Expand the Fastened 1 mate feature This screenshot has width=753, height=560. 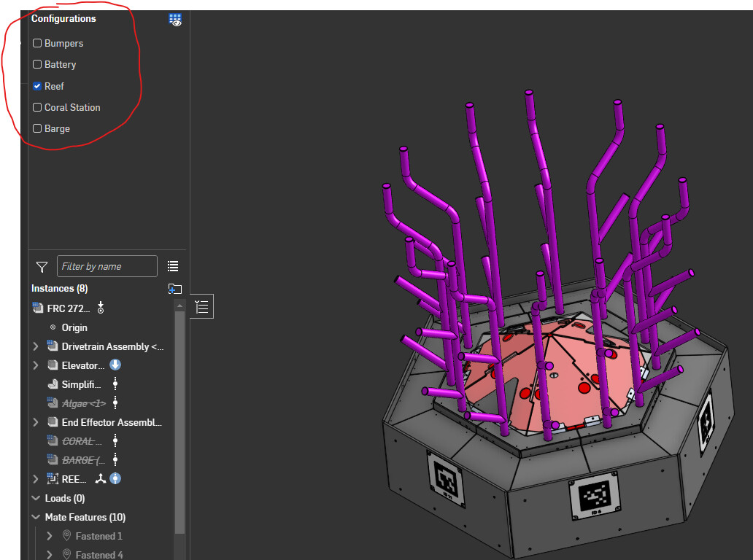[50, 536]
